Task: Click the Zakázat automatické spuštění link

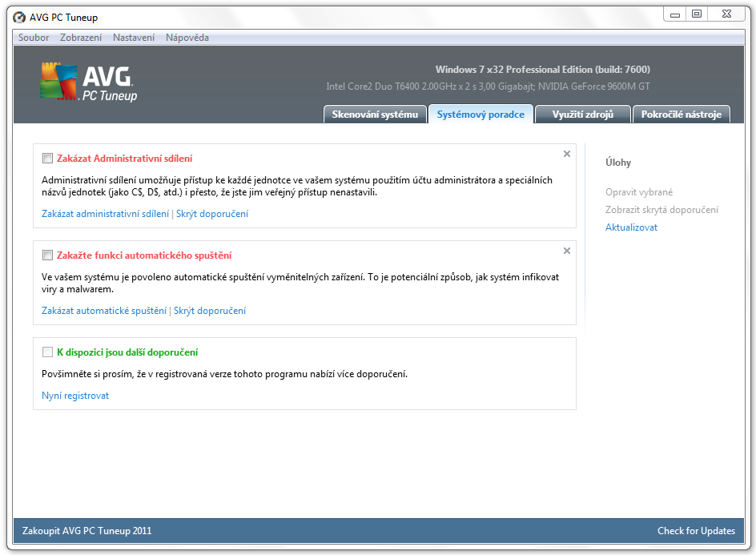Action: click(104, 311)
